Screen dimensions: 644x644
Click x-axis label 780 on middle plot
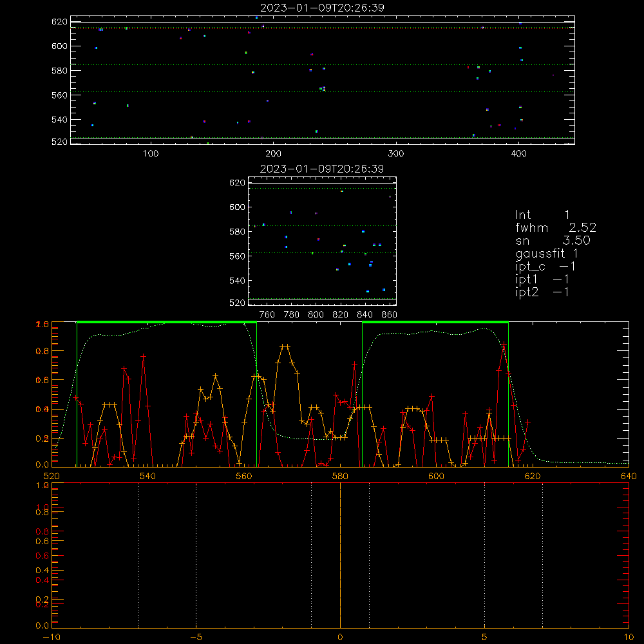point(292,315)
